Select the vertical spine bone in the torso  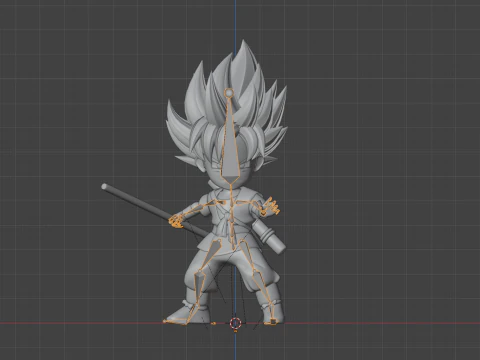pos(231,217)
